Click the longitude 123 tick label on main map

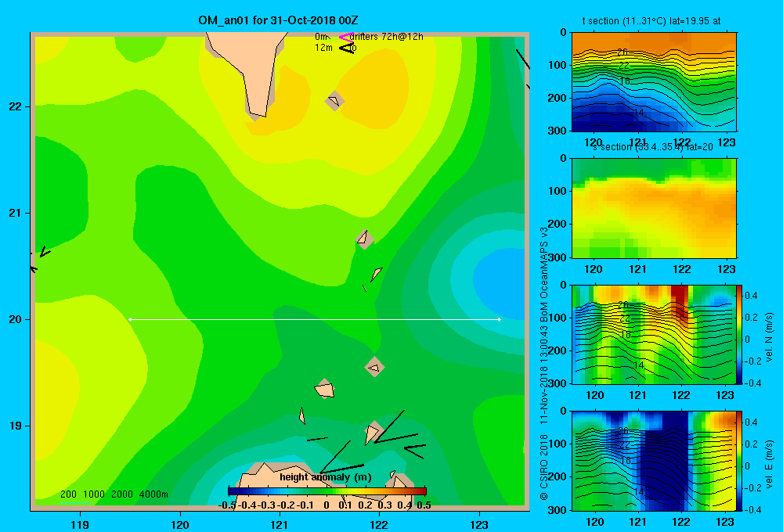[479, 524]
